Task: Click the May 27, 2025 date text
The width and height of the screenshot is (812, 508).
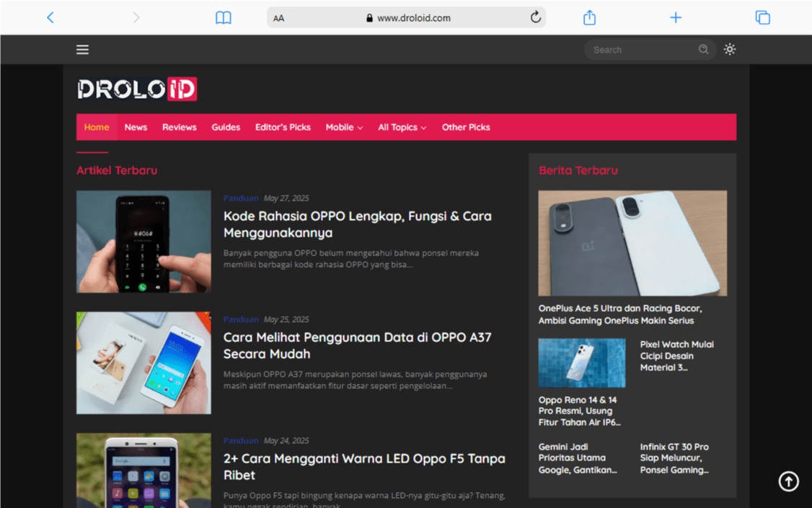Action: 286,198
